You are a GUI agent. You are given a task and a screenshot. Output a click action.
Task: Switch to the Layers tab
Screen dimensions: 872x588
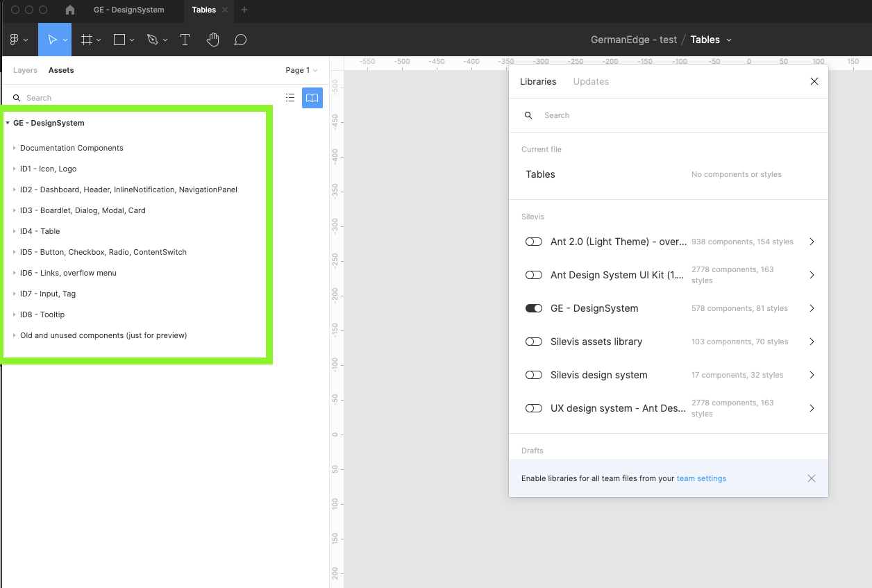pos(25,70)
